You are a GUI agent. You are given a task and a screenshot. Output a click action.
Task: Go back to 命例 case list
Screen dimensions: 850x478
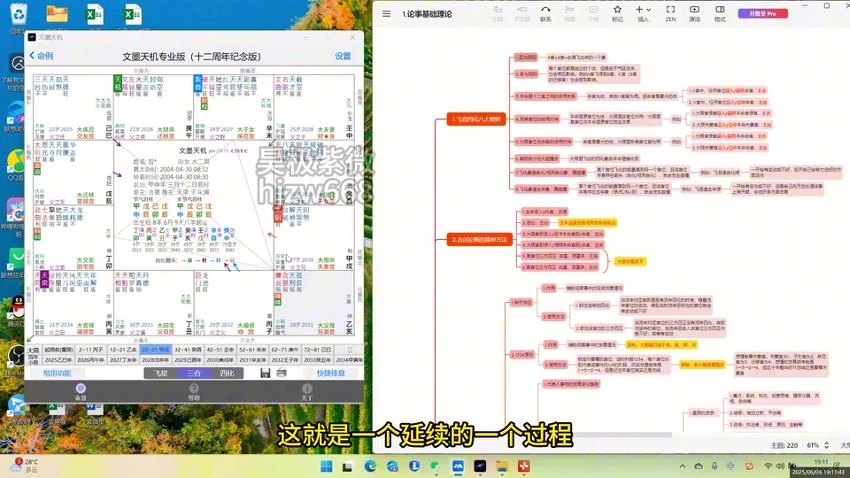[42, 56]
